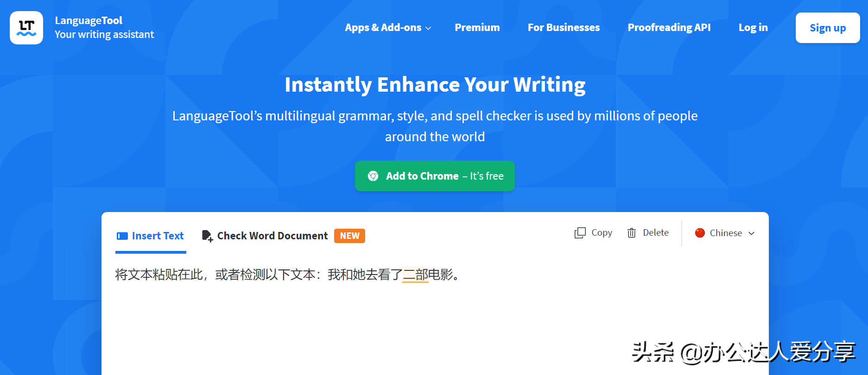Click the Add to Chrome label

coord(422,176)
